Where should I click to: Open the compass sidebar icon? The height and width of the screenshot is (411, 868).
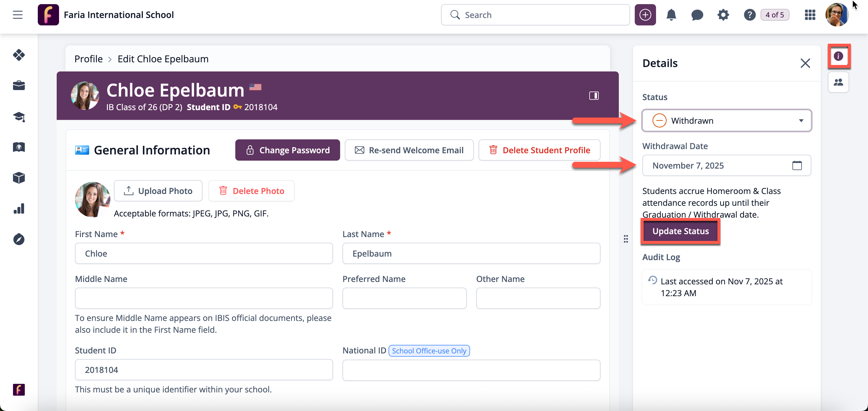[19, 239]
